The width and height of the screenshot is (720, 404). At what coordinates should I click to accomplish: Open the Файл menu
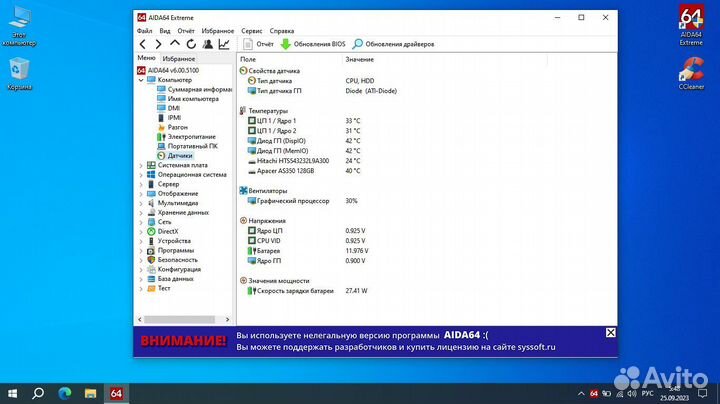point(145,31)
